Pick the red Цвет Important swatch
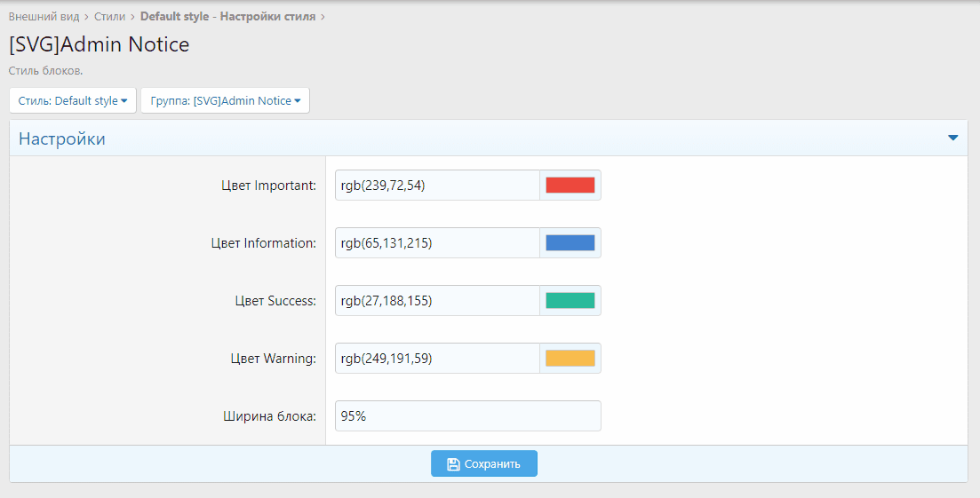This screenshot has width=980, height=498. (x=570, y=186)
